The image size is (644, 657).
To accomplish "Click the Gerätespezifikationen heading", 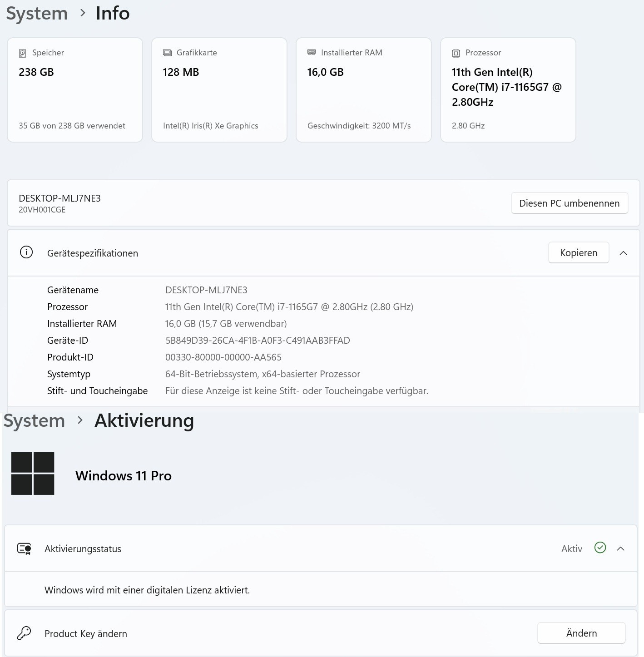I will click(93, 253).
